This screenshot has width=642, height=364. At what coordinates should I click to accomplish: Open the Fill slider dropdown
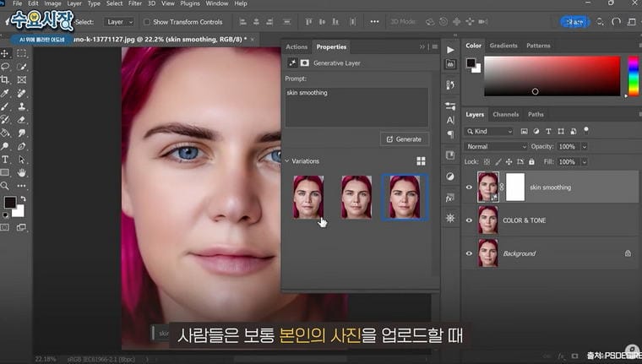[585, 162]
